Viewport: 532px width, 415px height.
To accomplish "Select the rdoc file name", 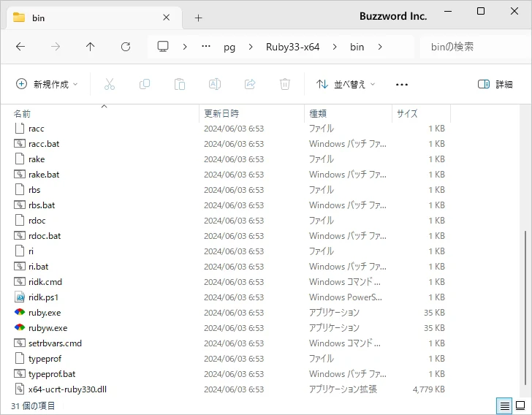I will (37, 221).
